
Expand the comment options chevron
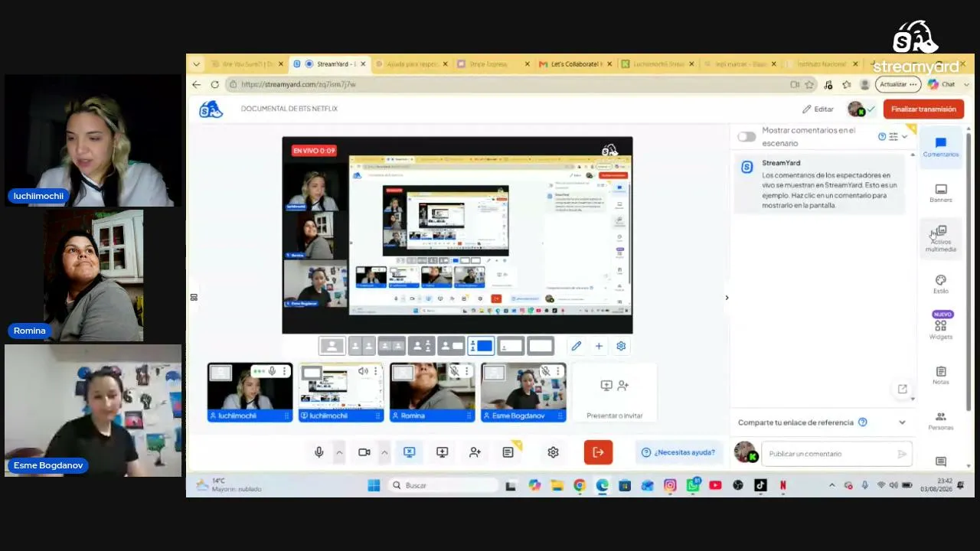[904, 136]
